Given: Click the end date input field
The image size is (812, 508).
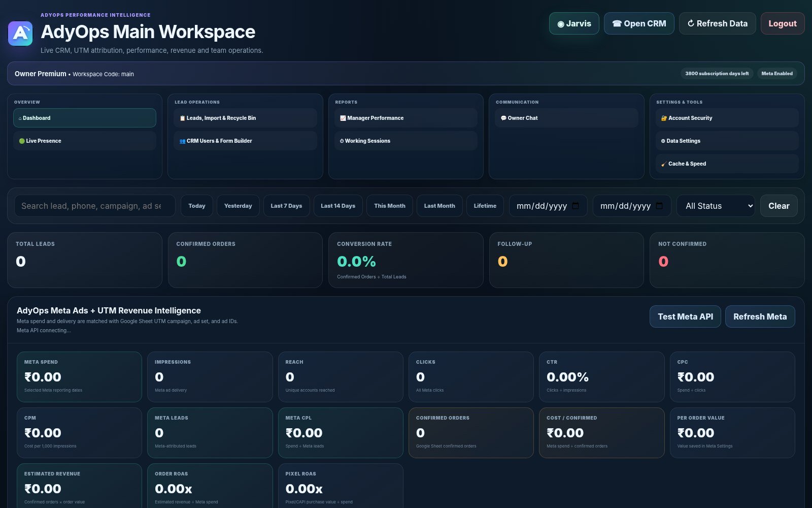Looking at the screenshot, I should tap(632, 206).
